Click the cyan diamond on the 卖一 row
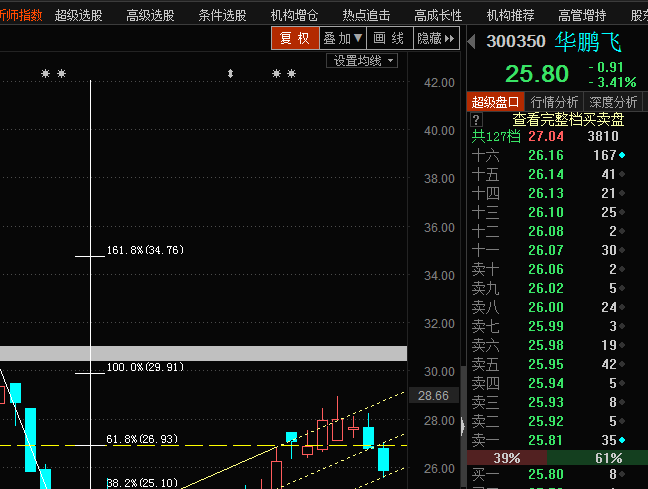This screenshot has height=489, width=648. (623, 440)
